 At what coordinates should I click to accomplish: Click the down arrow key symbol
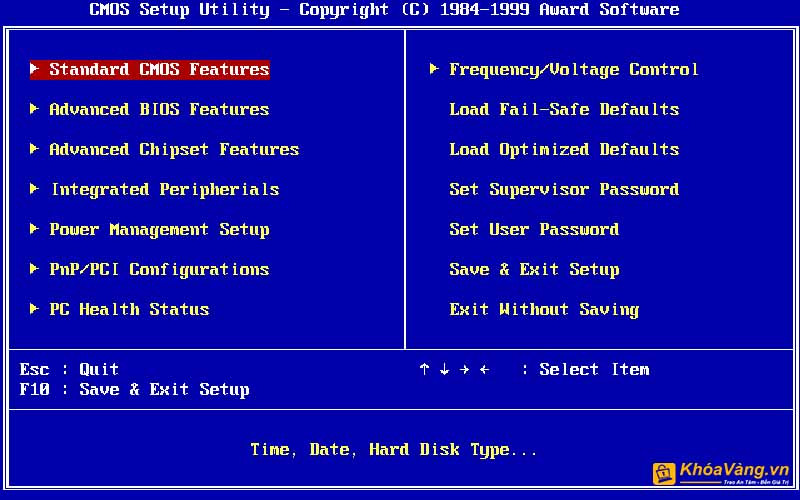[x=444, y=369]
